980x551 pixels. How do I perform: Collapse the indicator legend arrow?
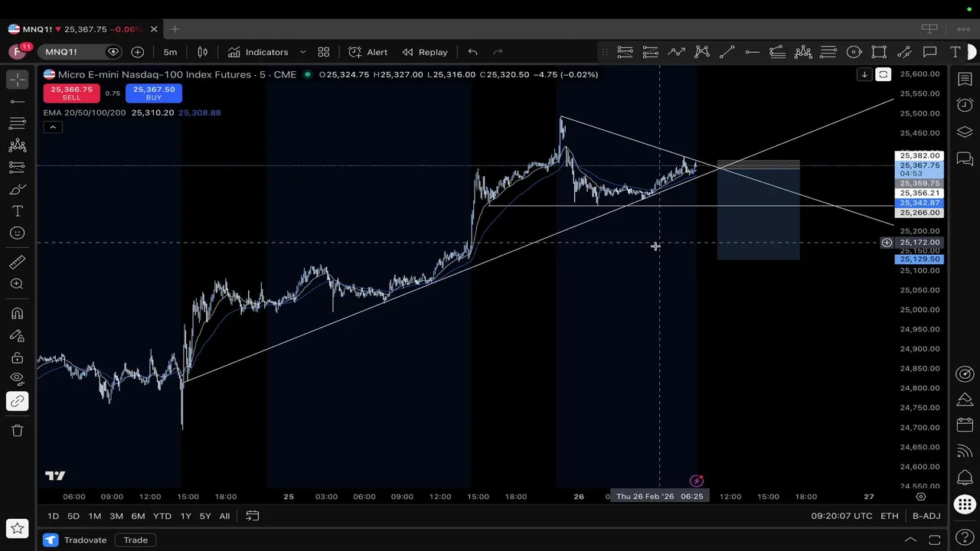[52, 127]
